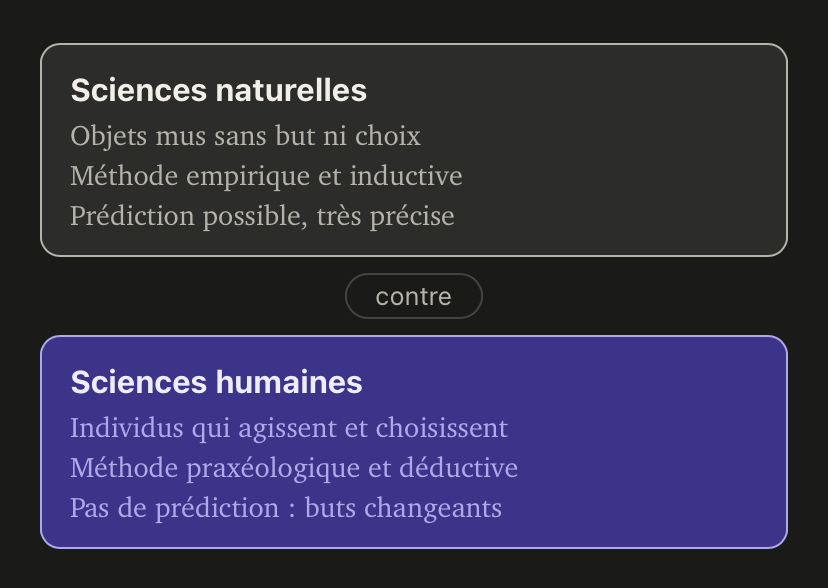This screenshot has width=828, height=588.
Task: Click the line 'Méthode praxéologique et déductive'
Action: (294, 468)
